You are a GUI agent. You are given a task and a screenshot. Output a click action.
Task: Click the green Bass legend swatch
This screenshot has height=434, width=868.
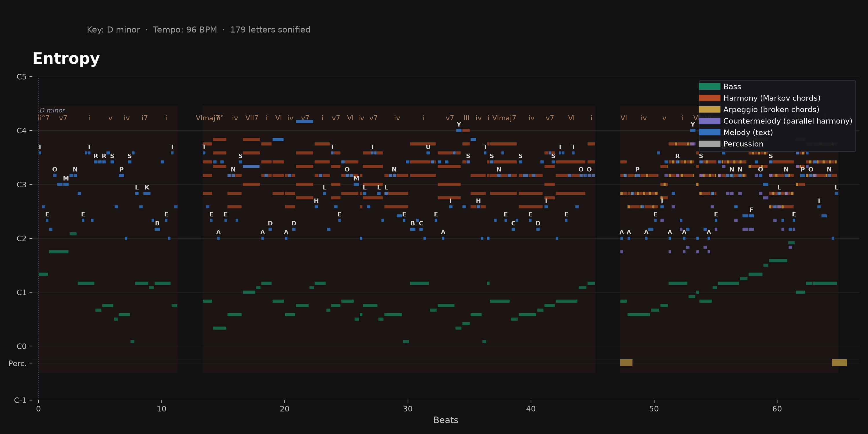tap(709, 87)
